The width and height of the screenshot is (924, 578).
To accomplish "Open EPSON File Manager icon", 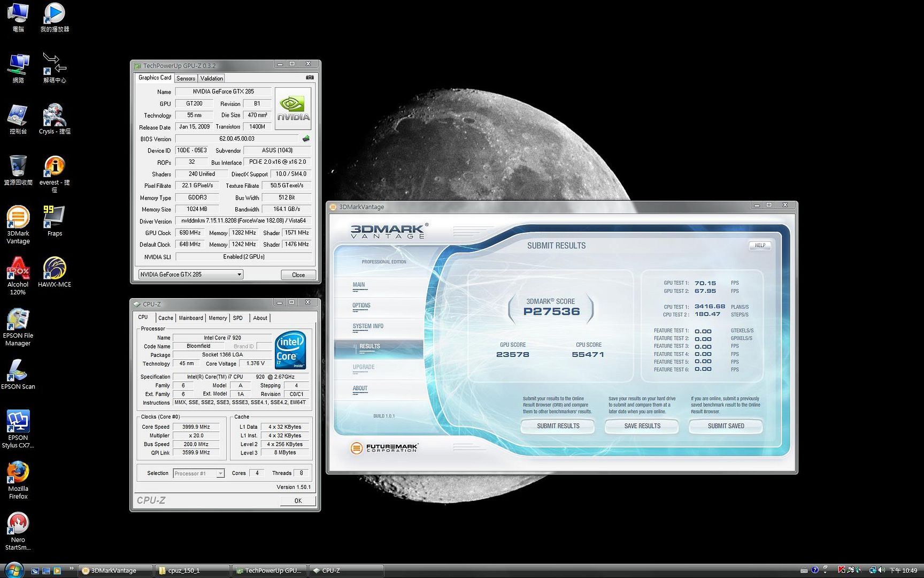I will pos(18,327).
